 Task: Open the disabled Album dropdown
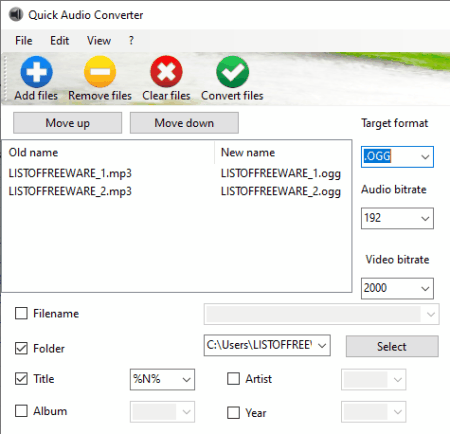pos(187,412)
